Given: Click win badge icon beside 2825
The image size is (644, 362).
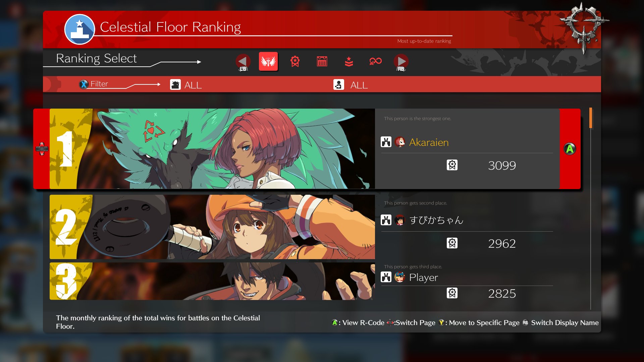Looking at the screenshot, I should pyautogui.click(x=452, y=293).
